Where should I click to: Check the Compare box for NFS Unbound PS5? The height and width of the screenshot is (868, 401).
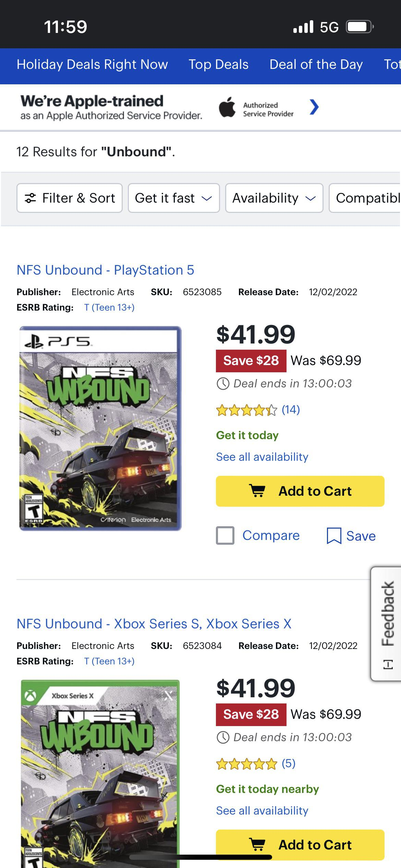coord(225,535)
